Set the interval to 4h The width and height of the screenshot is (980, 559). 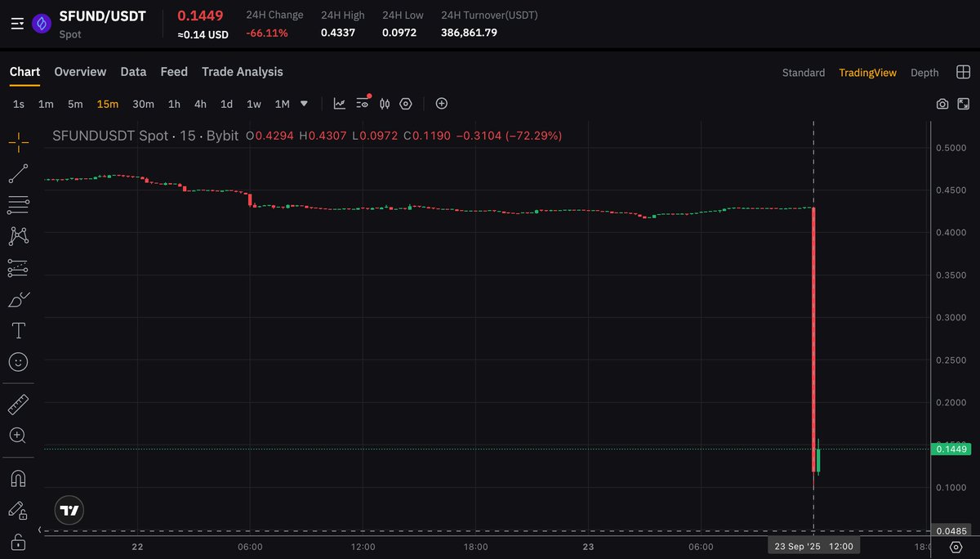coord(200,104)
